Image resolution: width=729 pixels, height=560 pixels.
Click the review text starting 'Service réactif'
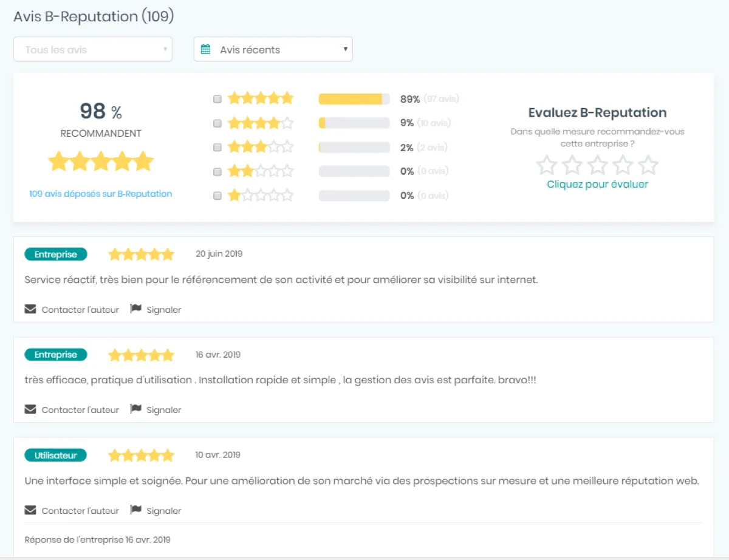[x=281, y=280]
